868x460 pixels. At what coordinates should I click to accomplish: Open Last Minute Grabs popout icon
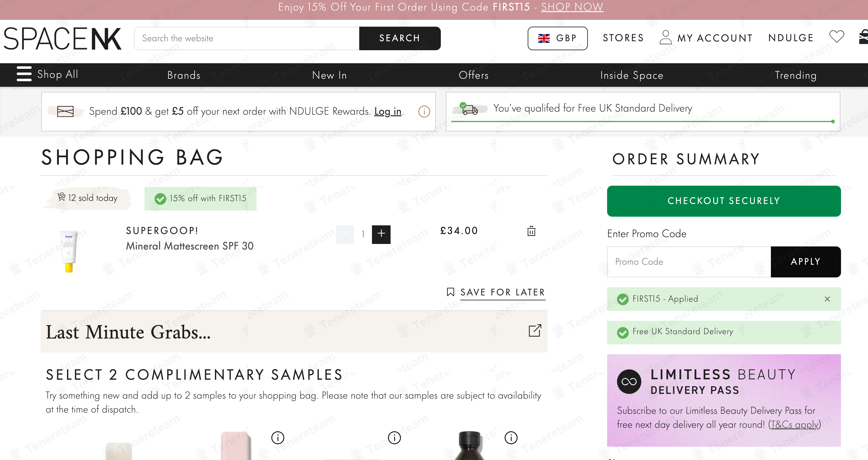click(x=535, y=331)
